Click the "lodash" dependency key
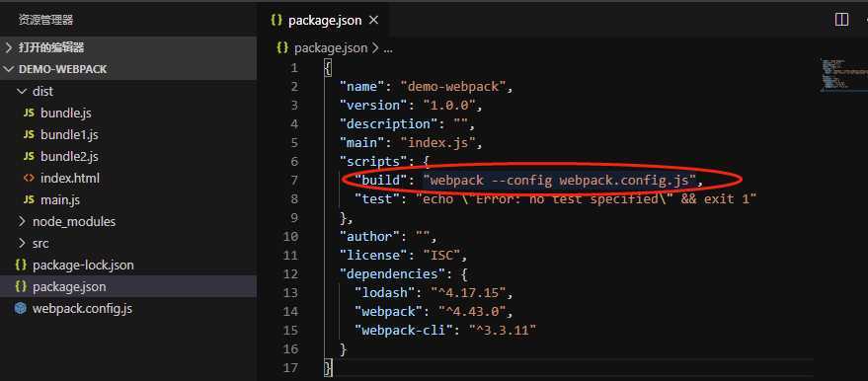Viewport: 868px width, 381px height. [384, 292]
